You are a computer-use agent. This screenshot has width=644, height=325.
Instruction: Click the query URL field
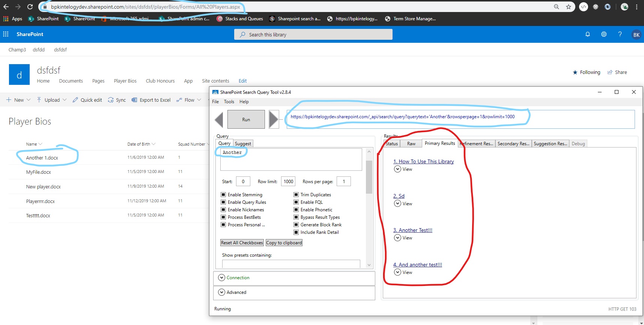tap(460, 119)
